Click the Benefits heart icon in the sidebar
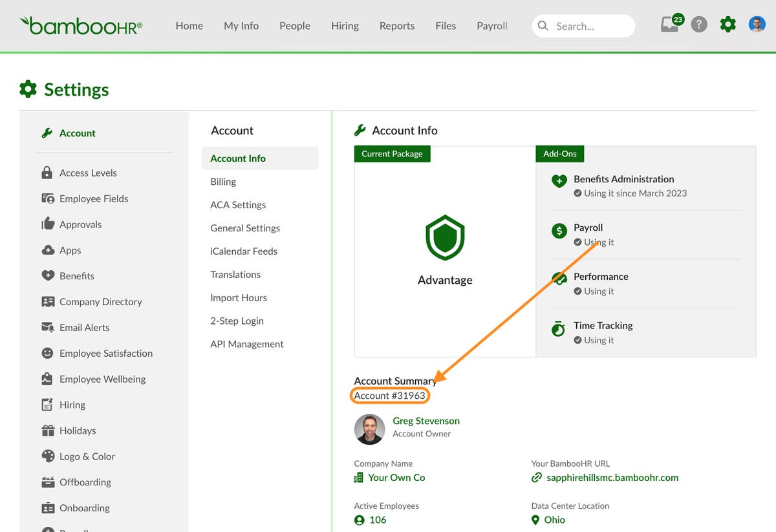Viewport: 776px width, 532px height. 48,275
